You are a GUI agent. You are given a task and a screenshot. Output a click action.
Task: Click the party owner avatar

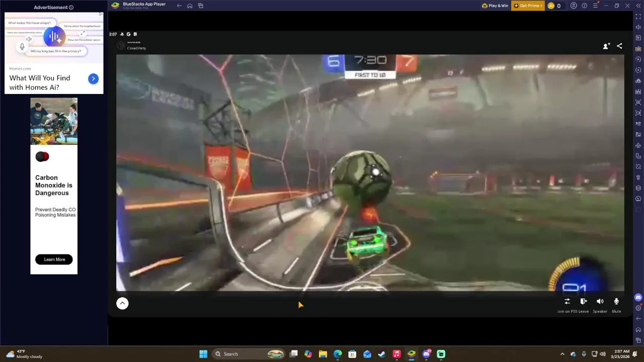point(121,46)
